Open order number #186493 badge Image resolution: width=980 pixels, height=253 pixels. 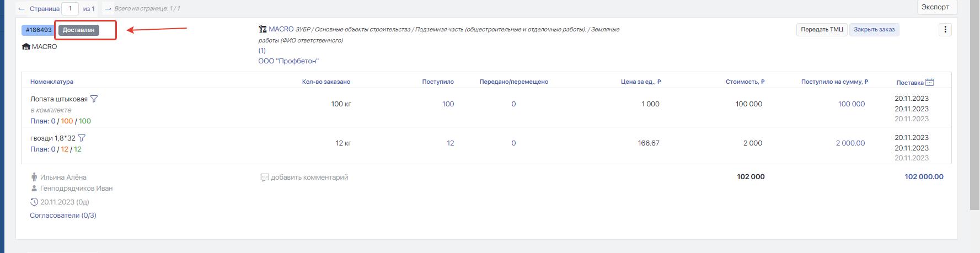[x=39, y=30]
